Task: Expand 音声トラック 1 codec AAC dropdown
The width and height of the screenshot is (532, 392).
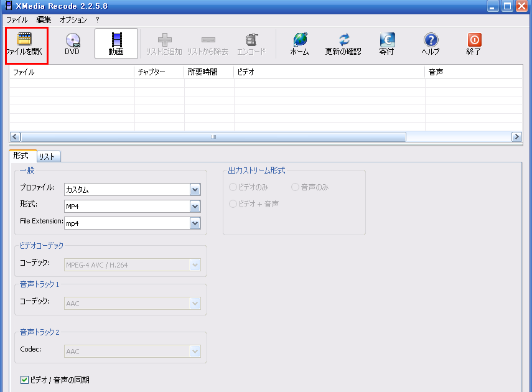Action: [x=195, y=304]
